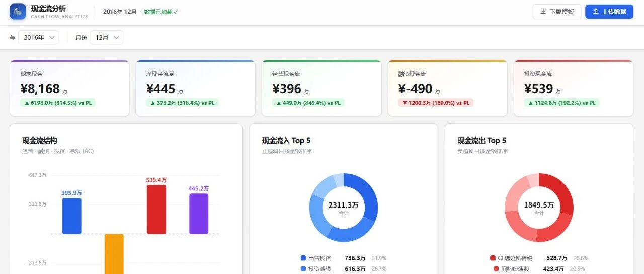Open the month dropdown showing 12月
644x274 pixels.
[107, 37]
